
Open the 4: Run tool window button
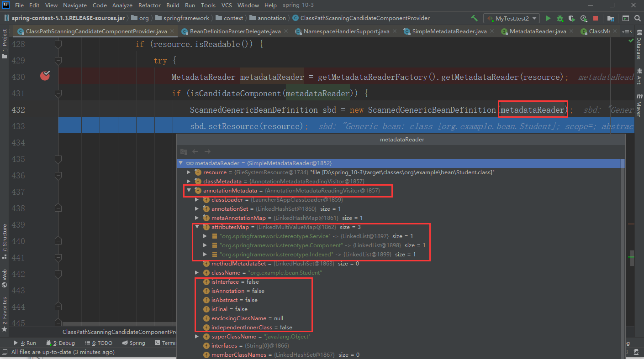coord(25,343)
